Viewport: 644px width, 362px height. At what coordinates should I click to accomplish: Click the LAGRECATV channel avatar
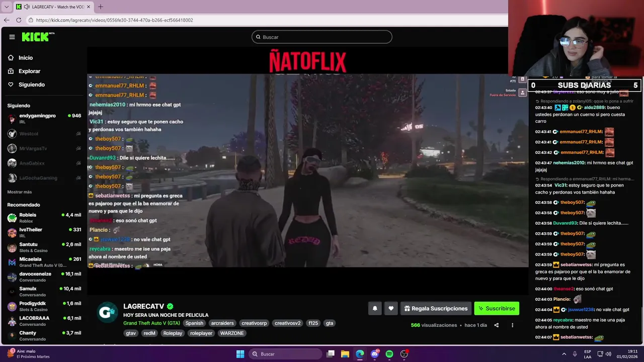107,312
